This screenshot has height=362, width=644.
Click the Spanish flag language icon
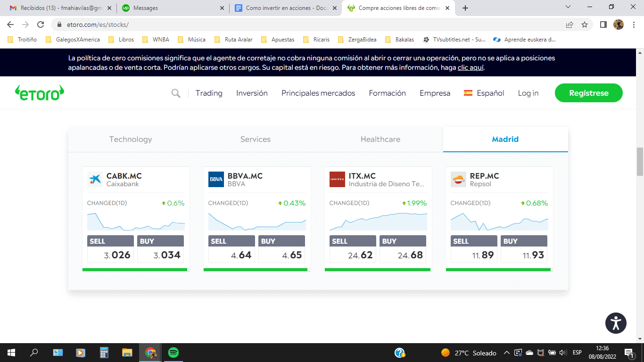point(468,93)
